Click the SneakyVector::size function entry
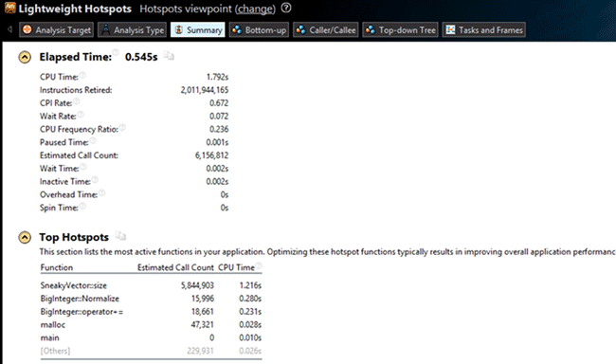 [74, 285]
